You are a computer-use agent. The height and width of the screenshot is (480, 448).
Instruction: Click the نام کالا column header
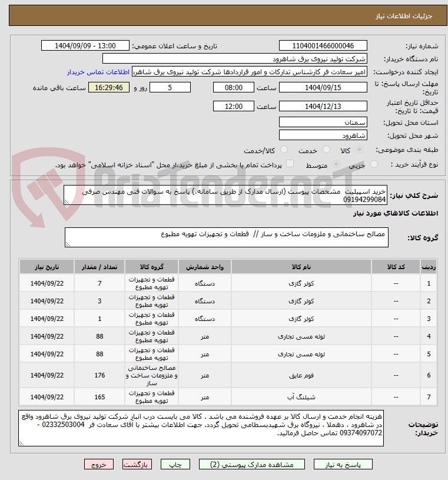tap(301, 267)
